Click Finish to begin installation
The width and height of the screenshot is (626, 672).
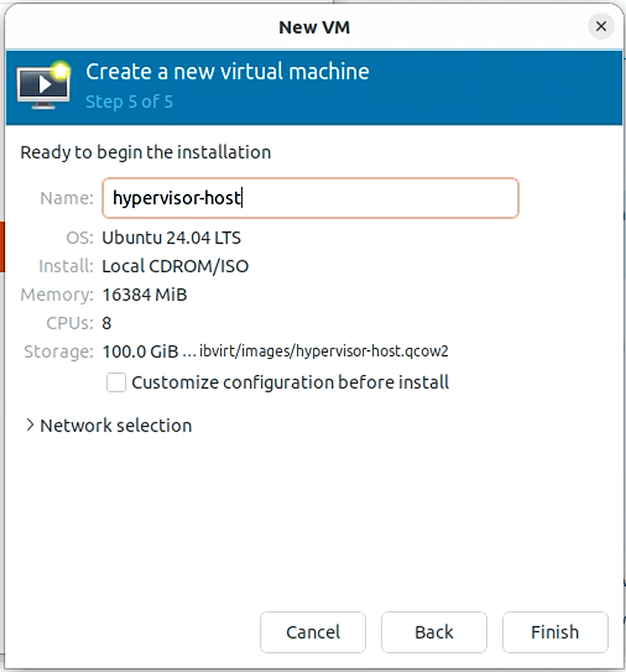[x=555, y=632]
